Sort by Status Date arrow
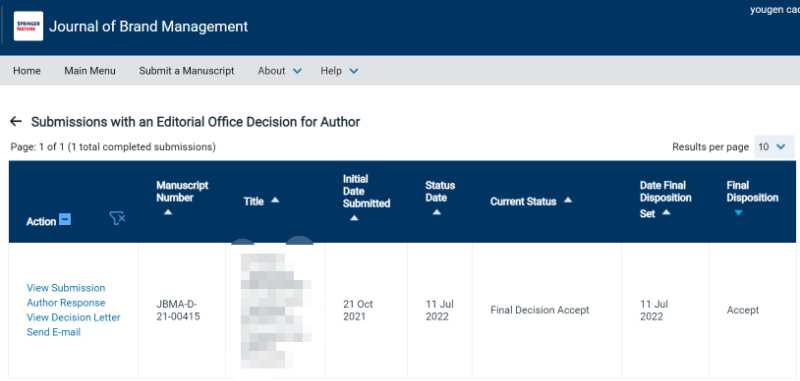800x381 pixels. [x=437, y=212]
